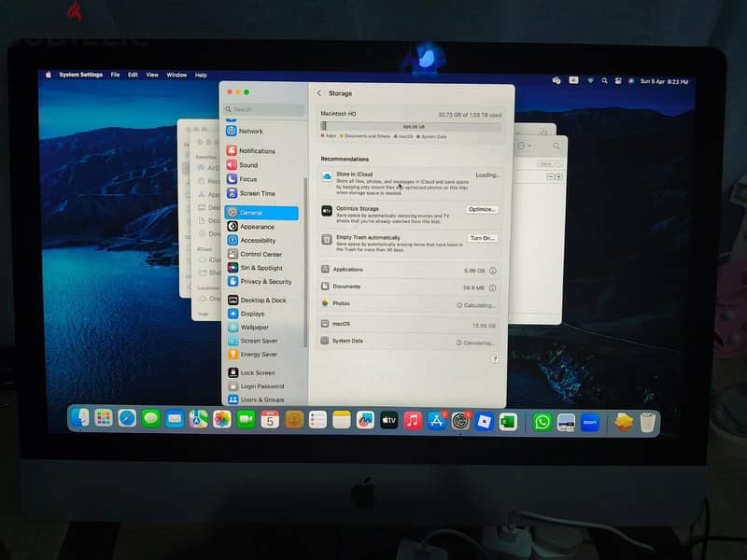Open App Store from the Dock
This screenshot has height=560, width=747.
pos(436,421)
